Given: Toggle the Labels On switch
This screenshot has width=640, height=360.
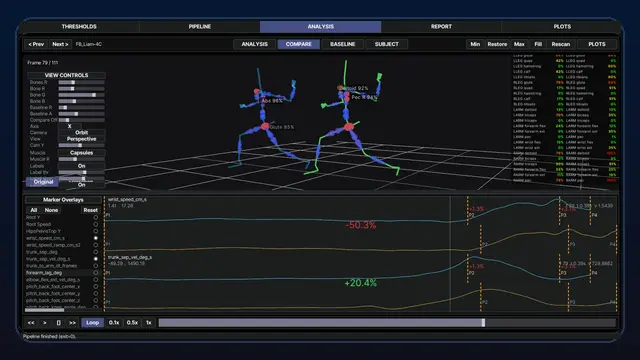Looking at the screenshot, I should 81,166.
